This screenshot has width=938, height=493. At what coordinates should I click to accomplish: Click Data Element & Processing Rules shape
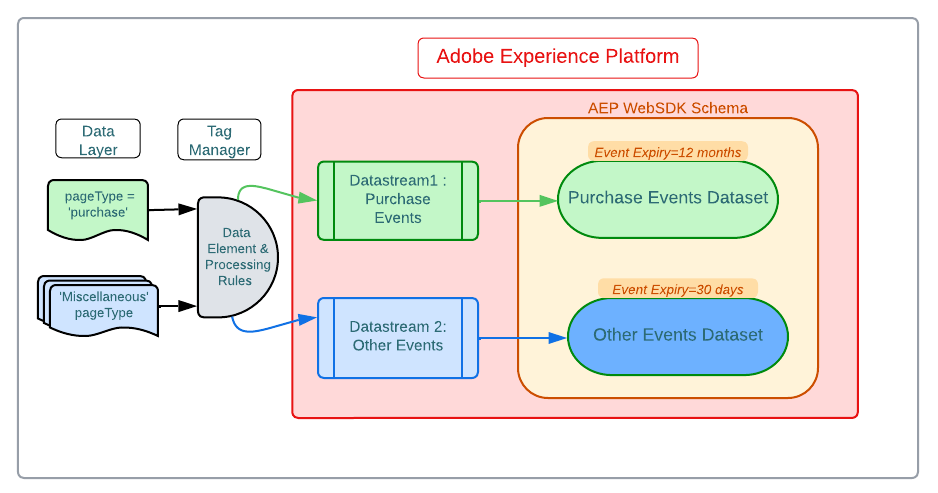(x=237, y=257)
